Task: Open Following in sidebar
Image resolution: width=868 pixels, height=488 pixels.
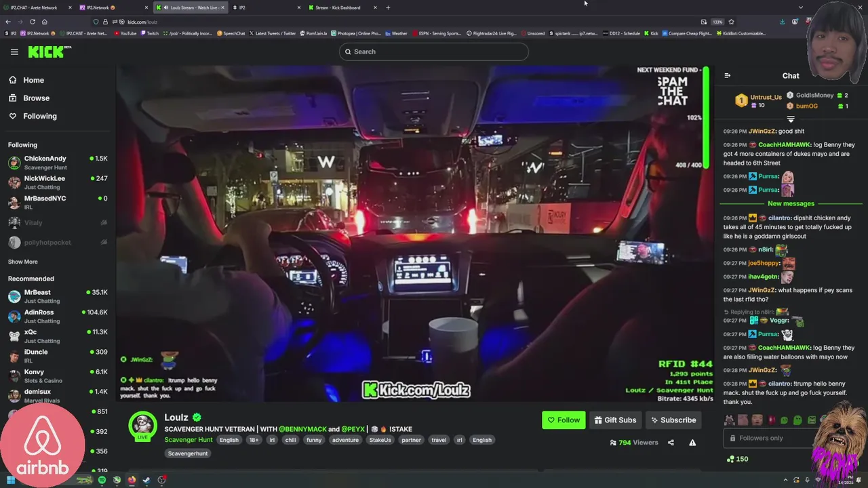Action: click(x=33, y=116)
